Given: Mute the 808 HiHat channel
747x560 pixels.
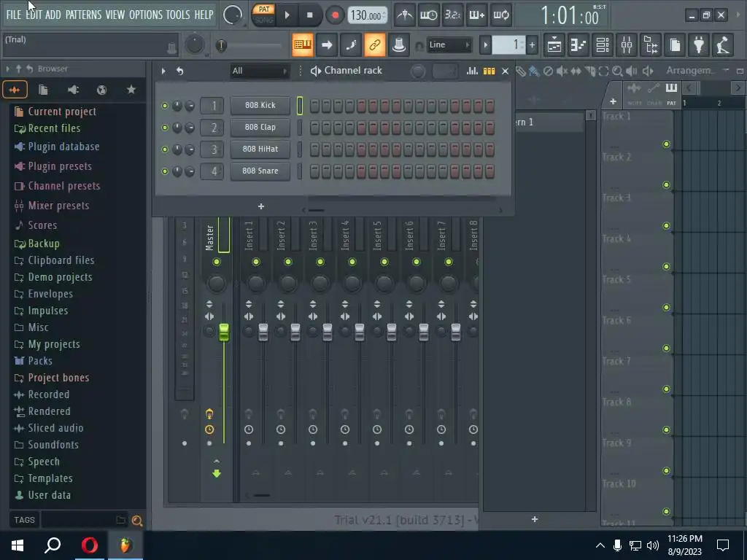Looking at the screenshot, I should [165, 149].
